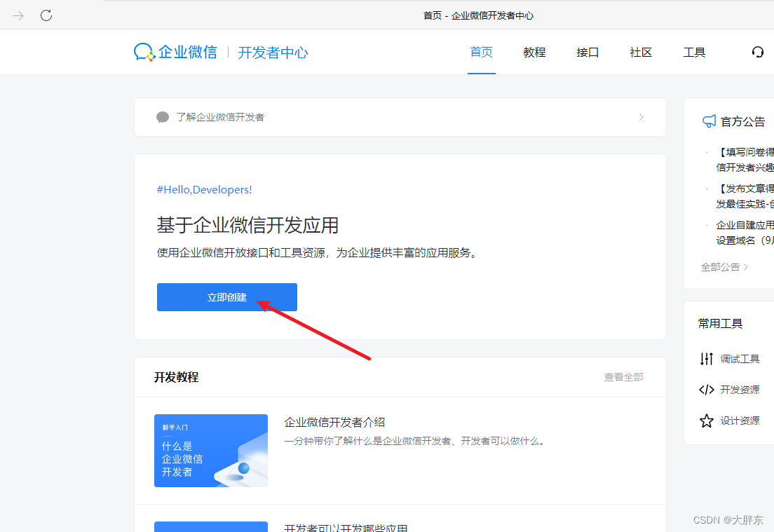Screen dimensions: 774x532
Task: Click the page title 首页 - 企业微信开发者中心
Action: 478,16
